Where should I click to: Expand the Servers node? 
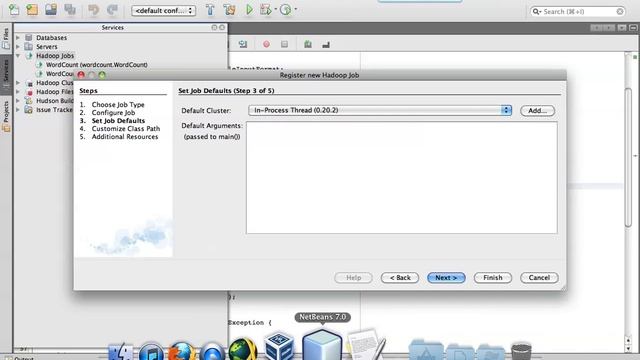tap(18, 47)
